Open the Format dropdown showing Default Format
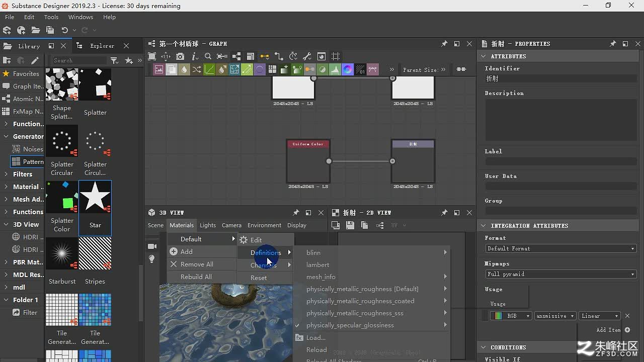This screenshot has height=362, width=644. pos(560,248)
